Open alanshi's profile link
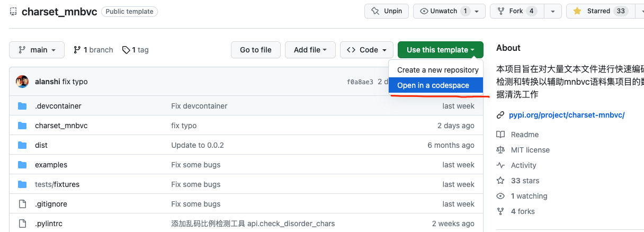 [x=48, y=82]
